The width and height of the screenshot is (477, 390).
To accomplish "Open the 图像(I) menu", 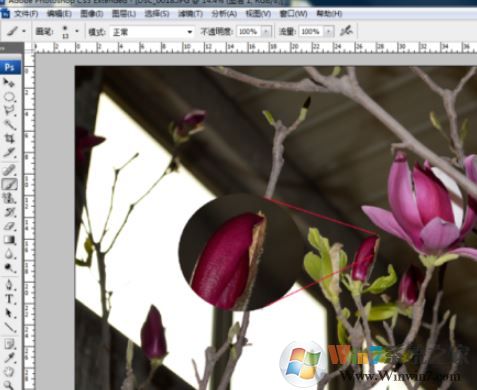I will tap(92, 14).
